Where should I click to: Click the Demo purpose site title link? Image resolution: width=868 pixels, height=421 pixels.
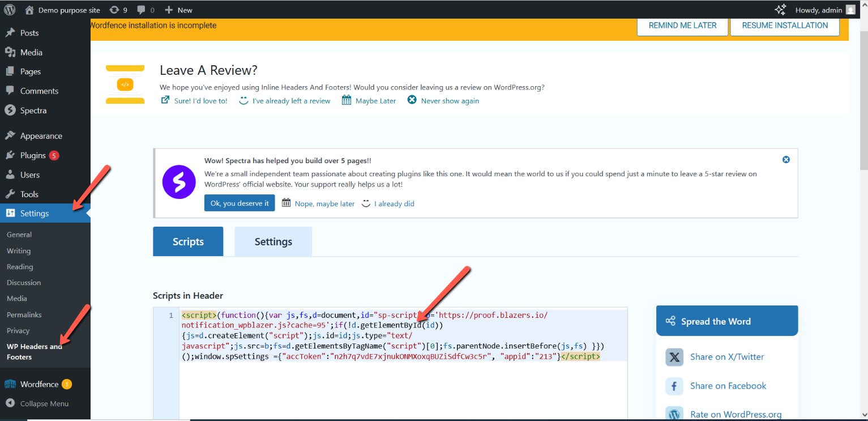click(x=69, y=10)
